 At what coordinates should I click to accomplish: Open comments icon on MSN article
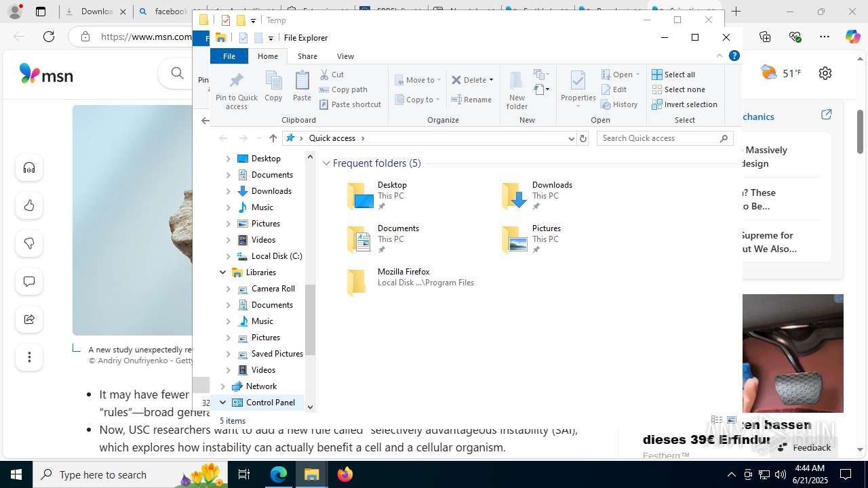click(x=29, y=282)
